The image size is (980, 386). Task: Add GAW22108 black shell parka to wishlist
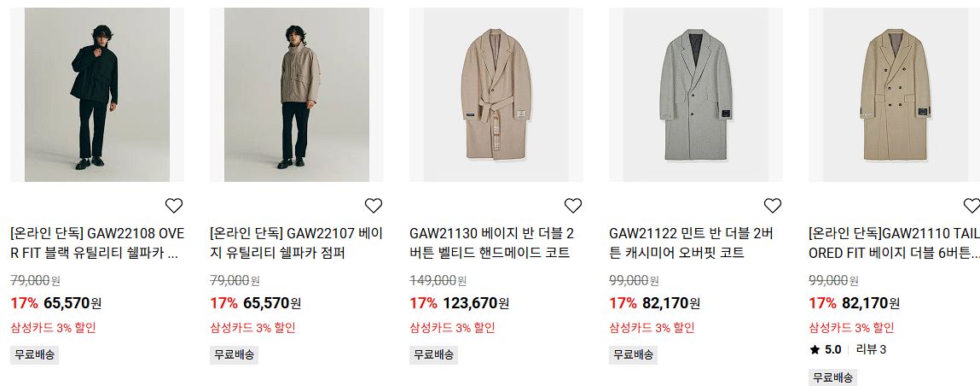(x=174, y=205)
